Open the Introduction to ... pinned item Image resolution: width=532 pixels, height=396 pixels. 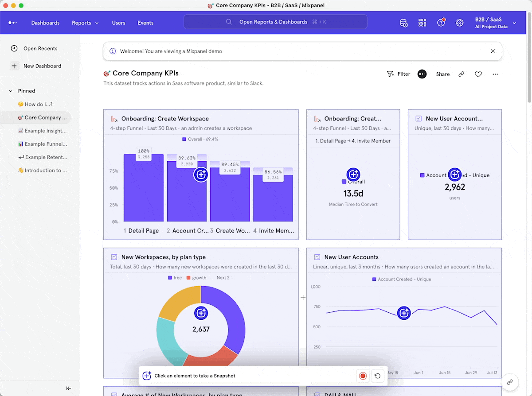(43, 171)
